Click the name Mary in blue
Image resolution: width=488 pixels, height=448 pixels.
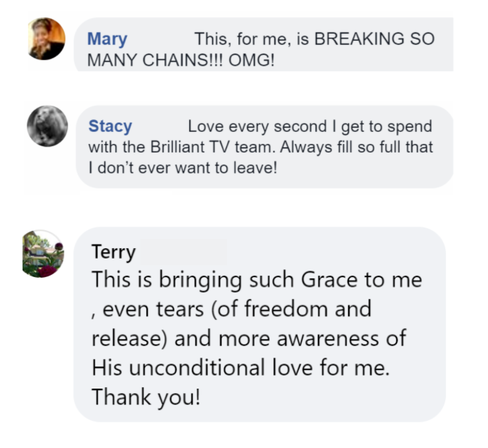coord(107,39)
